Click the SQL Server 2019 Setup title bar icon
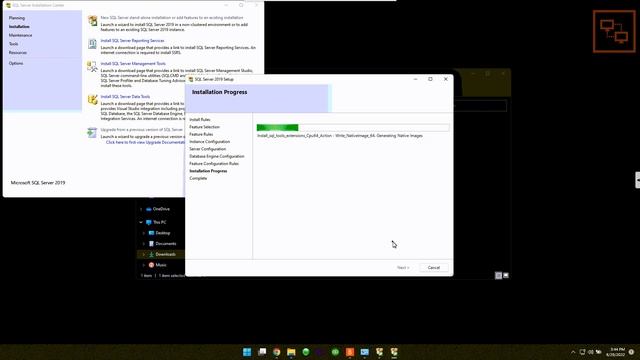This screenshot has width=640, height=360. tap(191, 79)
